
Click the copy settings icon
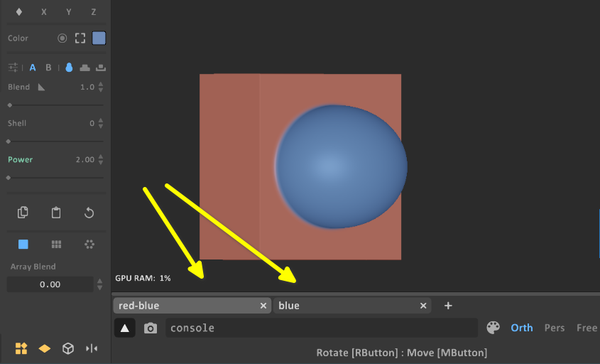pyautogui.click(x=23, y=212)
